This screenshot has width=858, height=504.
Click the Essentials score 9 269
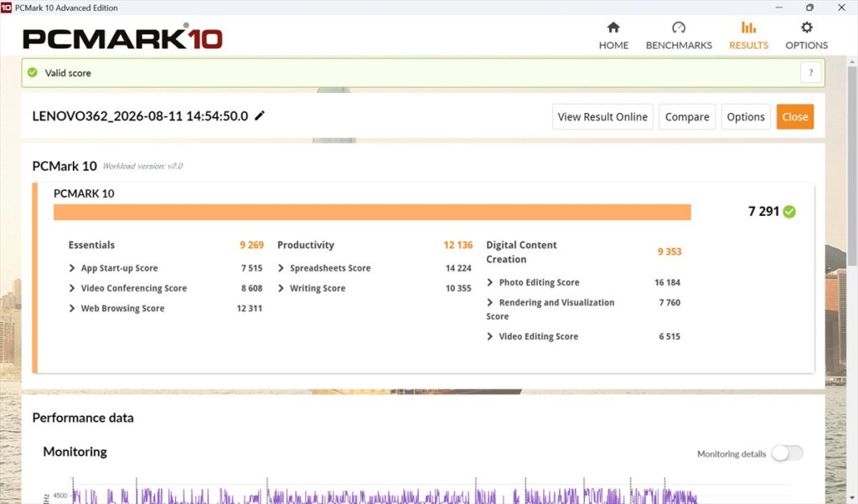tap(251, 245)
